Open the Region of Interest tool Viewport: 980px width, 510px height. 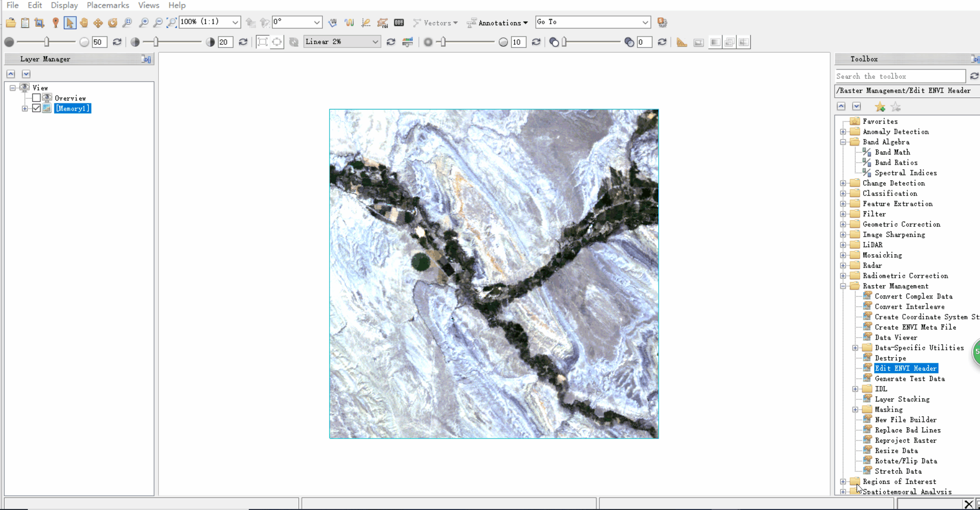[x=383, y=23]
